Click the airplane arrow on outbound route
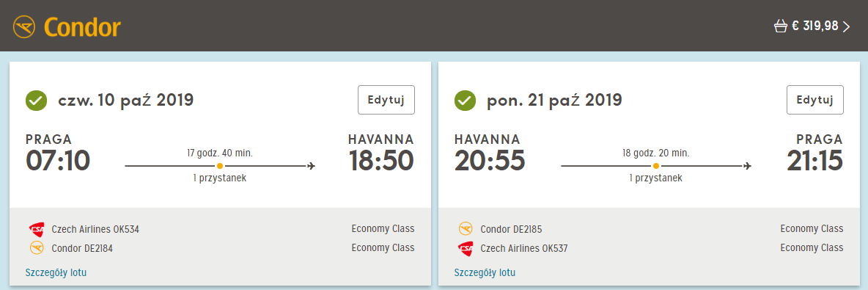The height and width of the screenshot is (290, 868). pos(311,166)
